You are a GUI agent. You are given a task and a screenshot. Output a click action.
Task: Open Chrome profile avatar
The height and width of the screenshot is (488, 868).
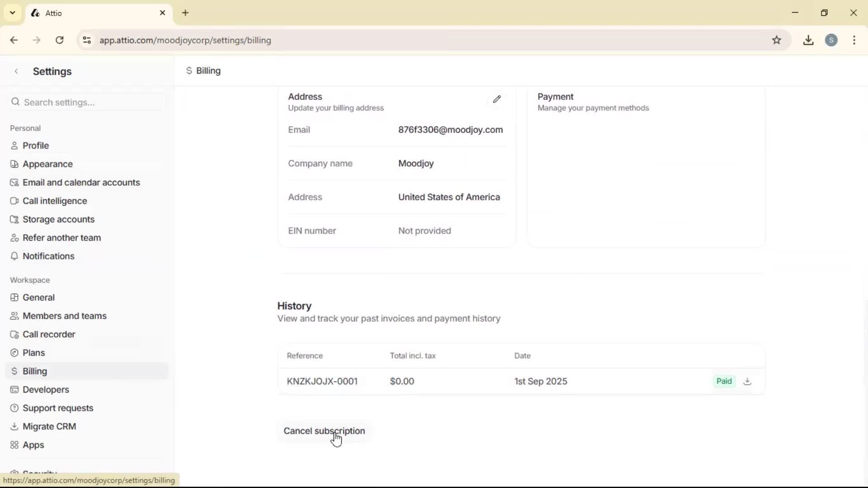831,40
